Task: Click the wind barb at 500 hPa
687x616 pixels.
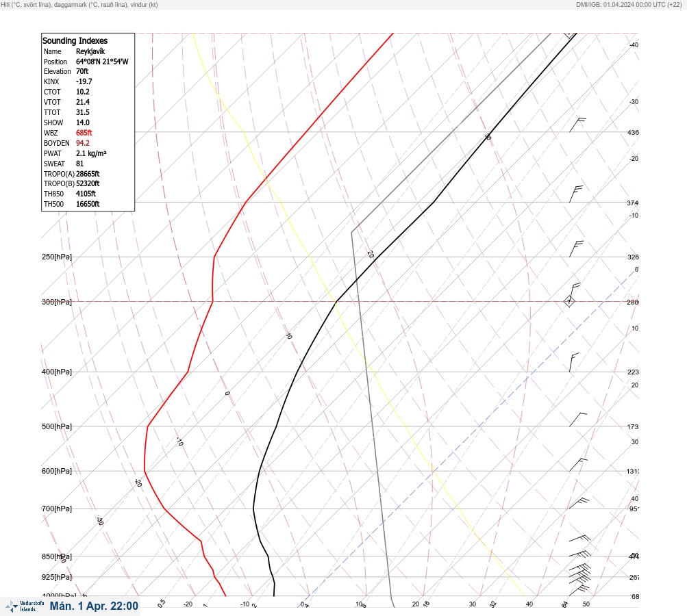Action: (x=578, y=420)
